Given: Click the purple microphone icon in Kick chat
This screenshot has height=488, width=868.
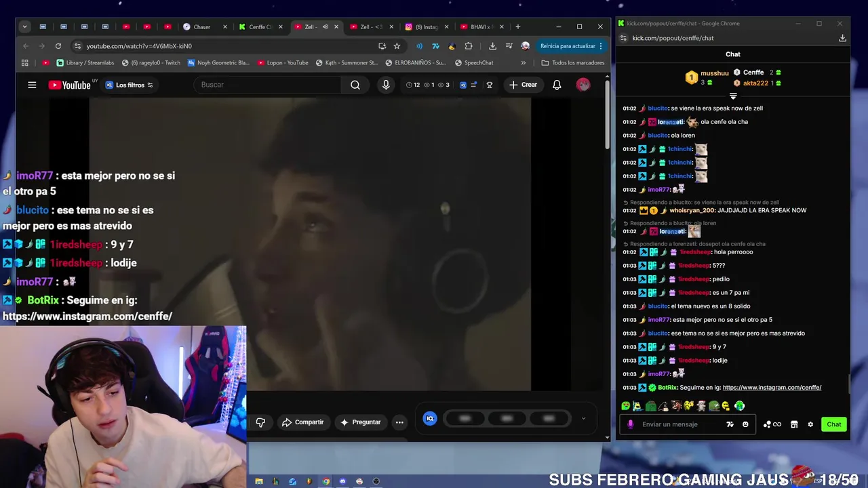Looking at the screenshot, I should click(631, 424).
